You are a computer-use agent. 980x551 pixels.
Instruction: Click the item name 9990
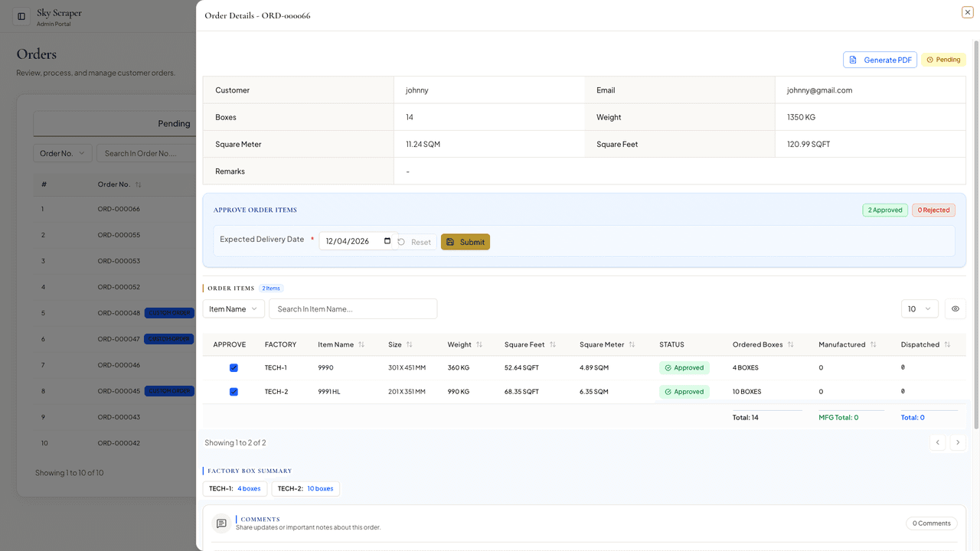point(326,368)
